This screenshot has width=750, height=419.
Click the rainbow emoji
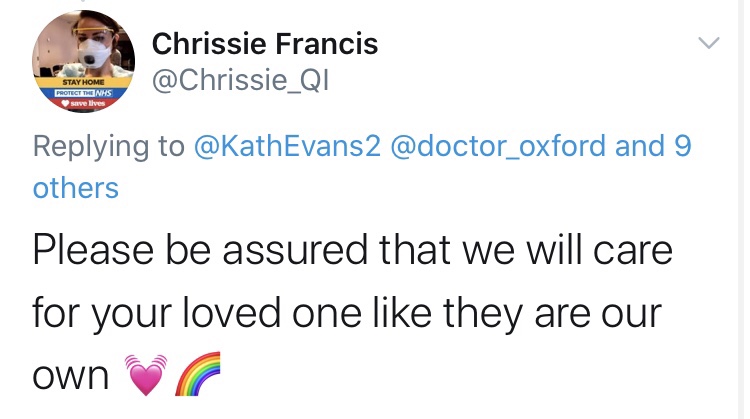click(x=196, y=378)
